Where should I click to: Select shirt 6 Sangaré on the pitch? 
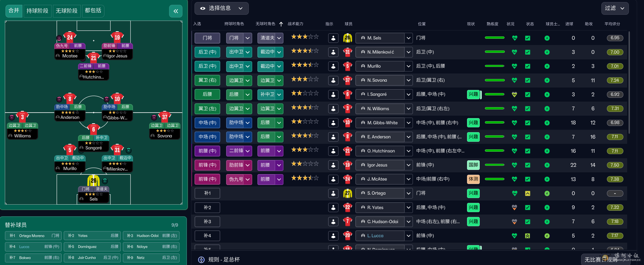93,129
